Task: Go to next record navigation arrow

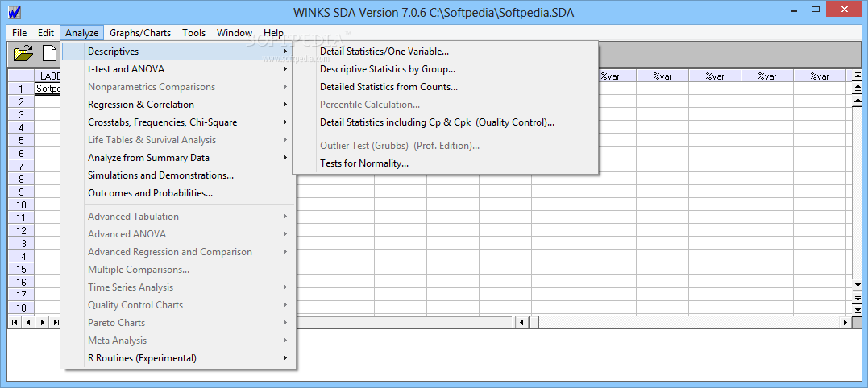Action: (42, 322)
